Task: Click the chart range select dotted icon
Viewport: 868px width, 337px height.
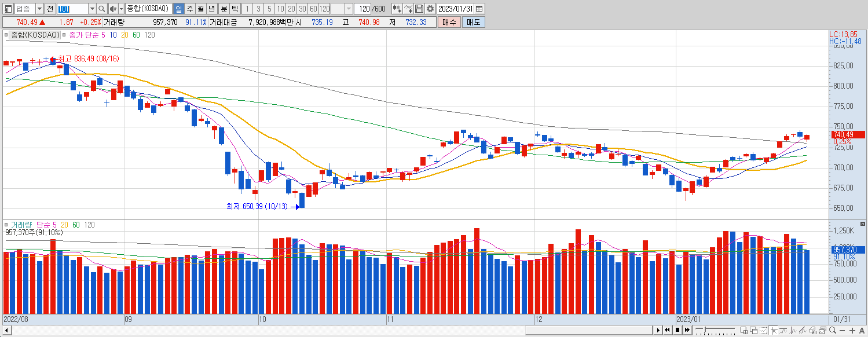Action: (764, 331)
